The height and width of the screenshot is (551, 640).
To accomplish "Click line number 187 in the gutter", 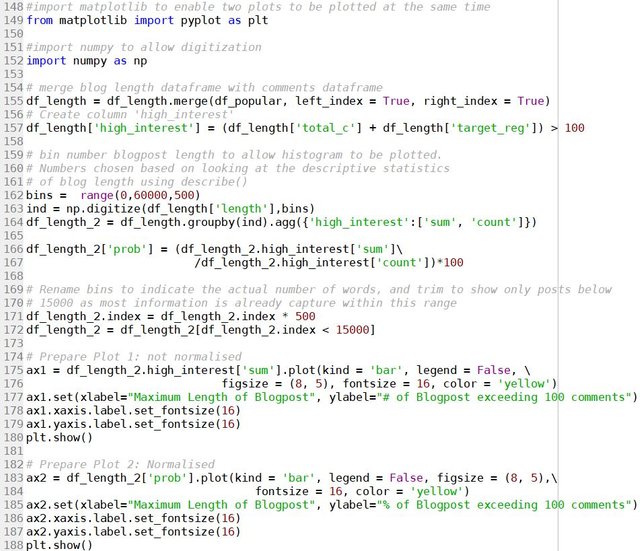I will pyautogui.click(x=12, y=545).
